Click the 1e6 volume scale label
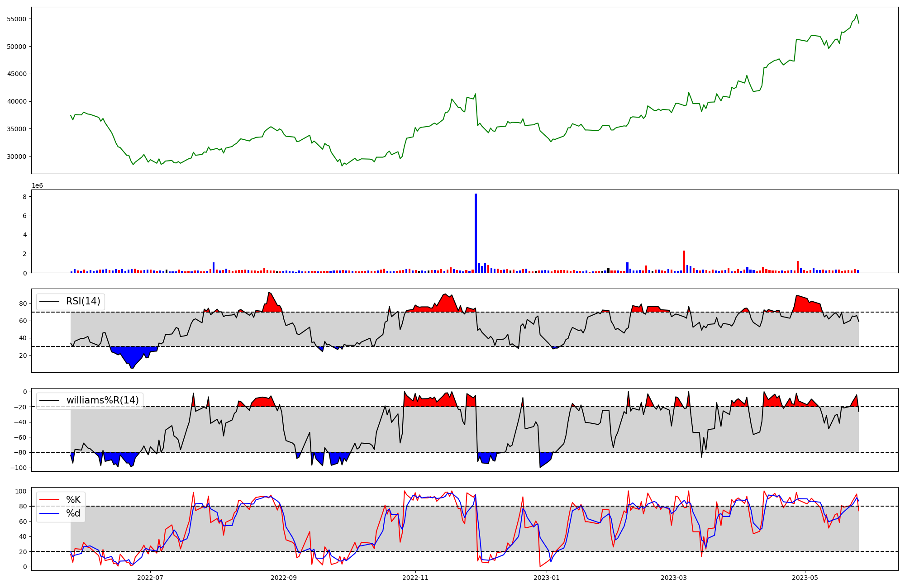Image resolution: width=905 pixels, height=588 pixels. point(37,186)
